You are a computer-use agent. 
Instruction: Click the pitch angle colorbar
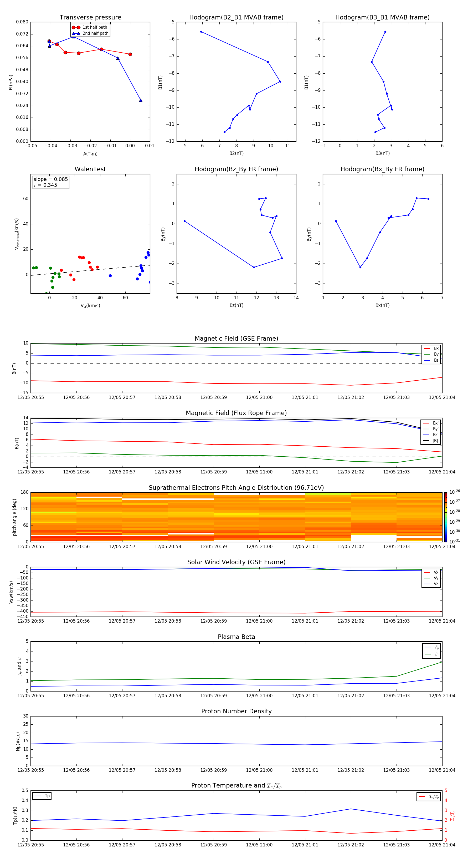[446, 517]
